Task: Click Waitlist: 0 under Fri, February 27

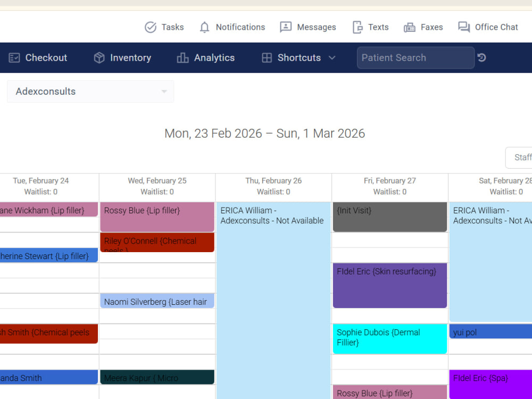Action: (390, 192)
